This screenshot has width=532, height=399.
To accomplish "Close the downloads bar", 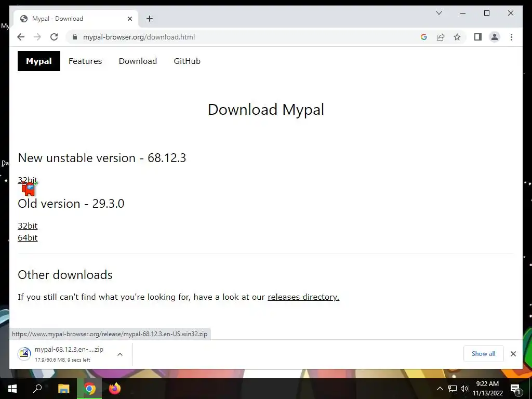I will pyautogui.click(x=513, y=353).
